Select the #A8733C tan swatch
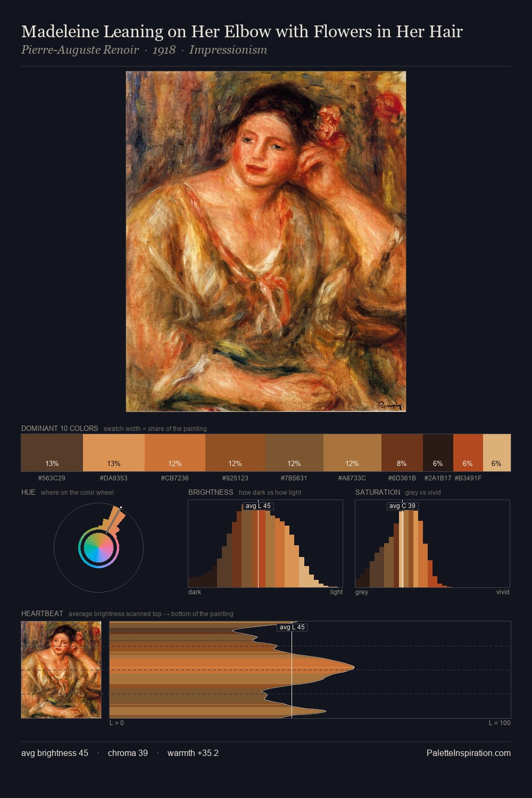This screenshot has width=532, height=798. (352, 453)
